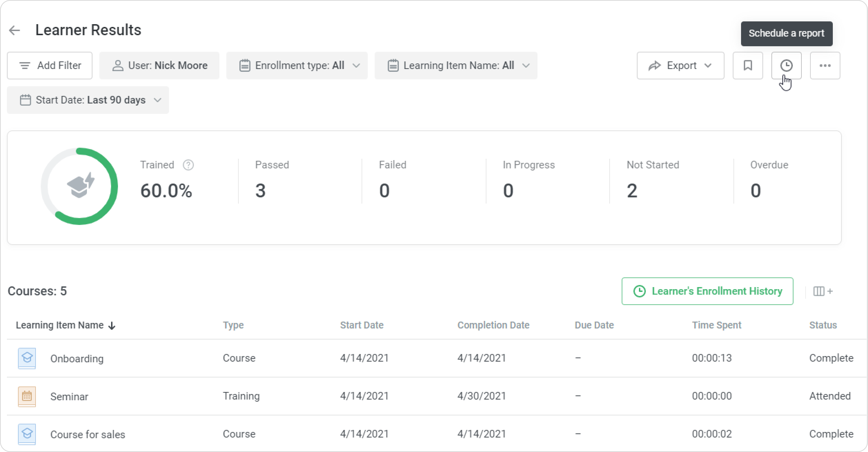Click the Onboarding course icon
Screen dimensions: 868x452
tap(27, 358)
